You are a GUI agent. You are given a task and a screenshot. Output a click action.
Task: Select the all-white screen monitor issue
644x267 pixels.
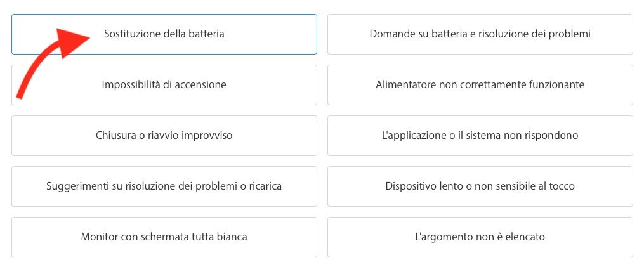click(164, 237)
